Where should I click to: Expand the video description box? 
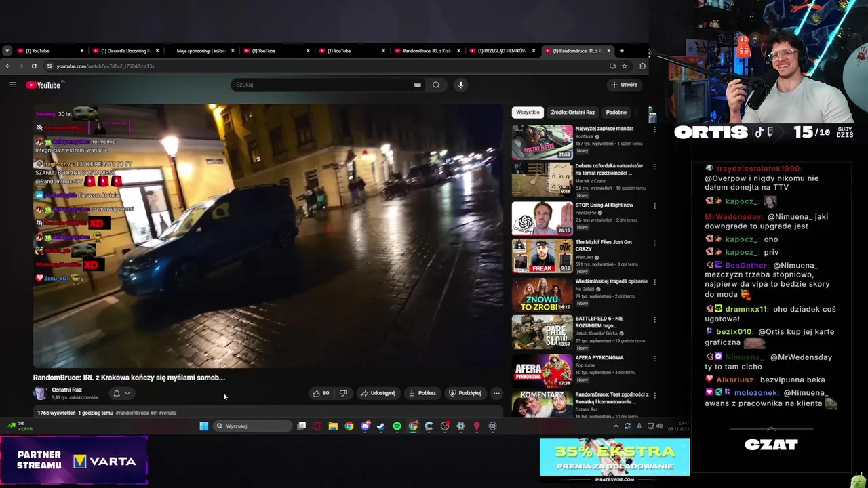[269, 412]
